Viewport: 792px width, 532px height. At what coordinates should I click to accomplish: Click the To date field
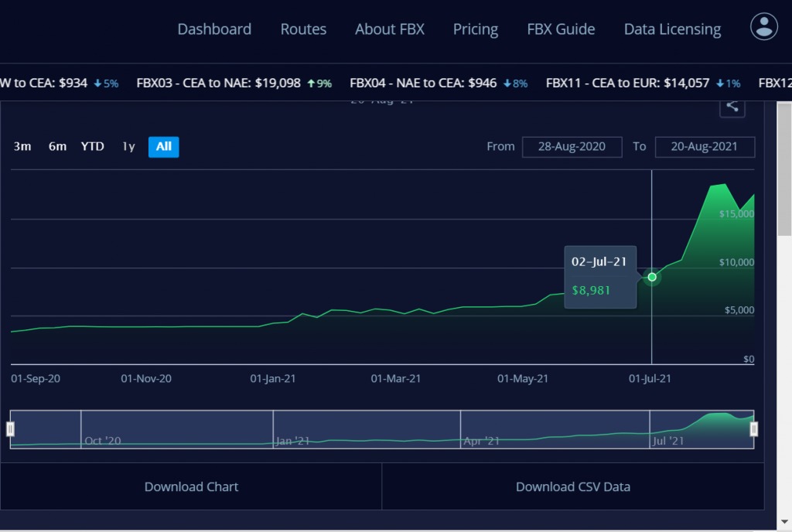pyautogui.click(x=705, y=146)
